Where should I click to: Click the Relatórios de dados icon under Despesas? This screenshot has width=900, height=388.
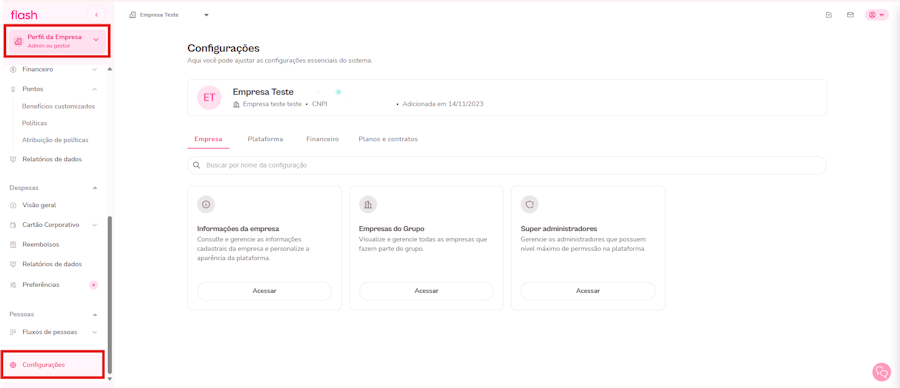[x=13, y=265]
